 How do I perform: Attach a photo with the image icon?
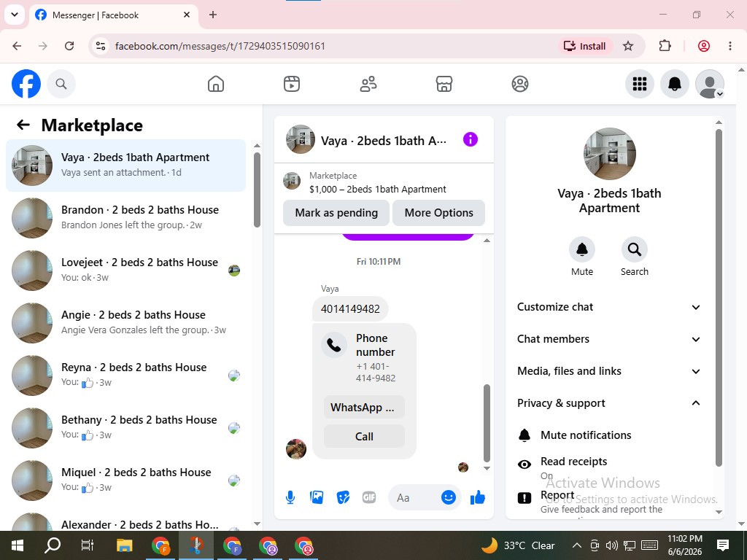pos(317,497)
